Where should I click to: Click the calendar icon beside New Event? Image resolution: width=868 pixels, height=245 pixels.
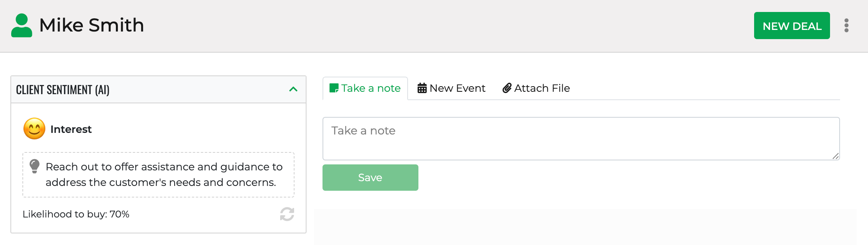click(x=422, y=88)
